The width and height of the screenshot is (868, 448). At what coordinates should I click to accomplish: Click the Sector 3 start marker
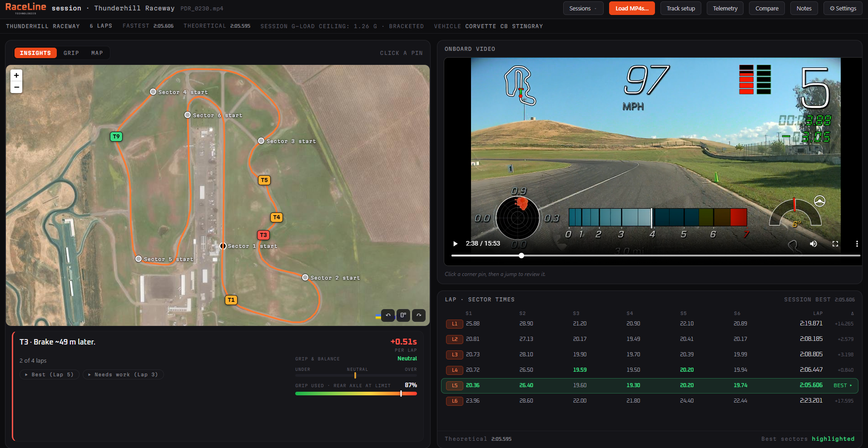(x=261, y=141)
